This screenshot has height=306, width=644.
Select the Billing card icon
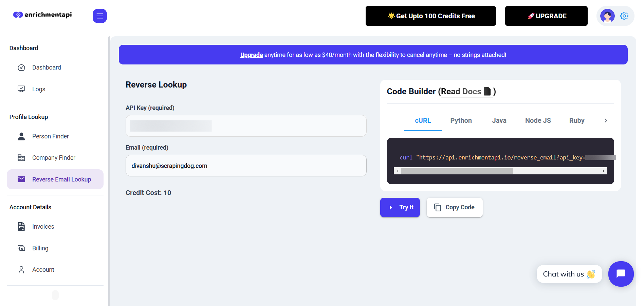click(x=21, y=248)
